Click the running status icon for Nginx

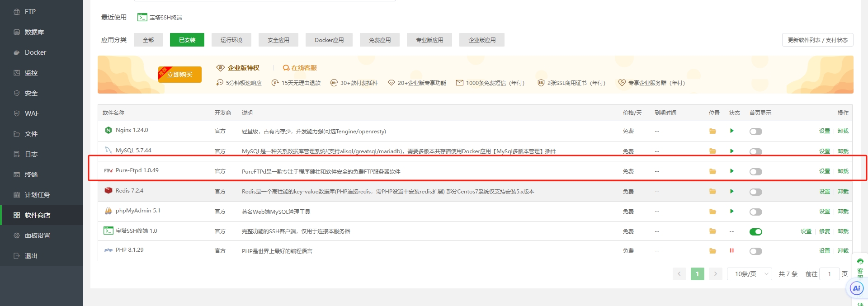(x=731, y=131)
